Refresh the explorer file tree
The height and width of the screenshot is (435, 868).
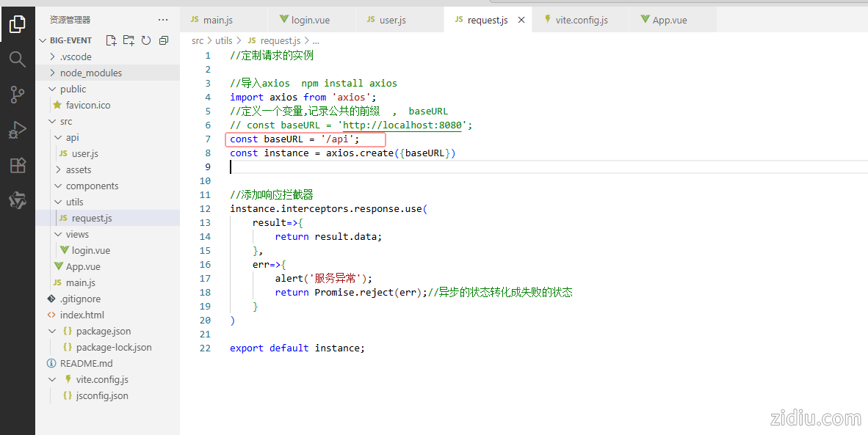tap(146, 40)
